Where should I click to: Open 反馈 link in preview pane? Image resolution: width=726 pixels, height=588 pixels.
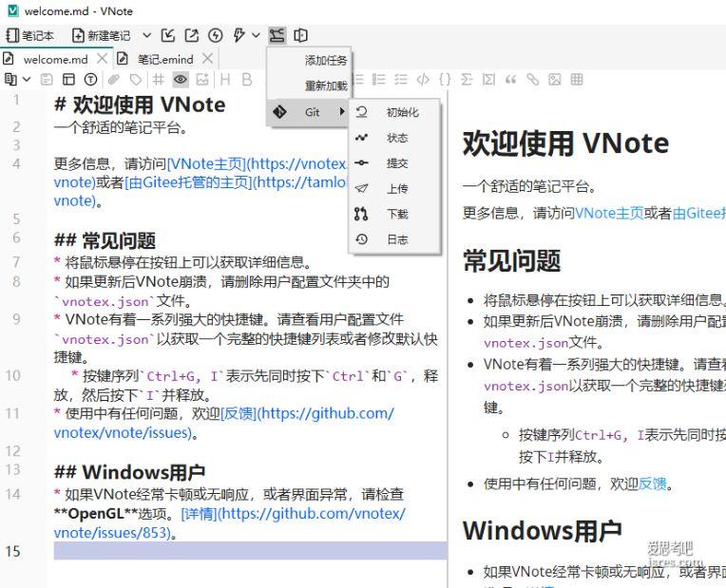pos(653,484)
